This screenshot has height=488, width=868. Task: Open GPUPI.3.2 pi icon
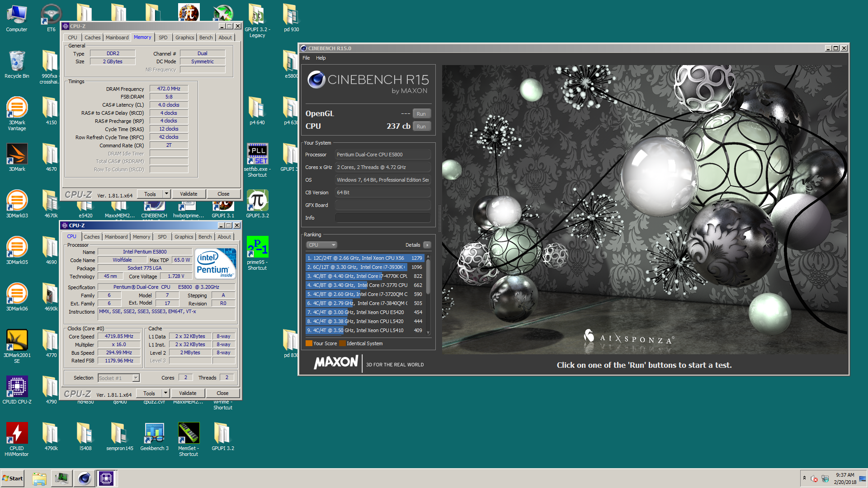click(x=257, y=204)
